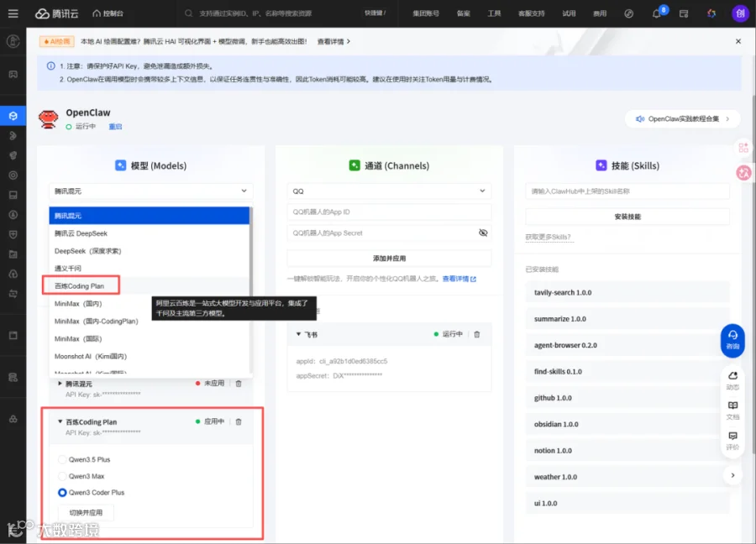
Task: Click the round right-arrow button near weather
Action: [x=732, y=475]
